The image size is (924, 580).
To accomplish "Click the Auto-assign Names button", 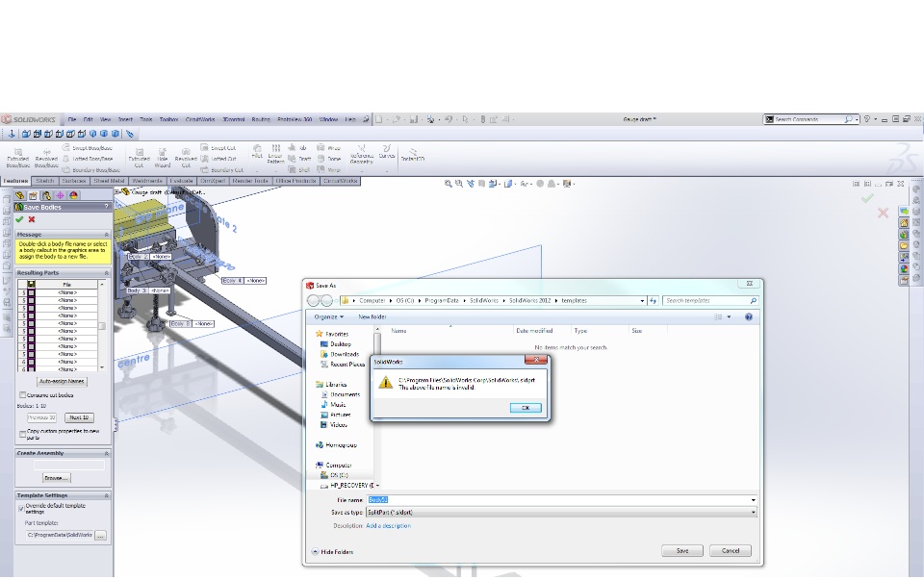I will (x=62, y=381).
